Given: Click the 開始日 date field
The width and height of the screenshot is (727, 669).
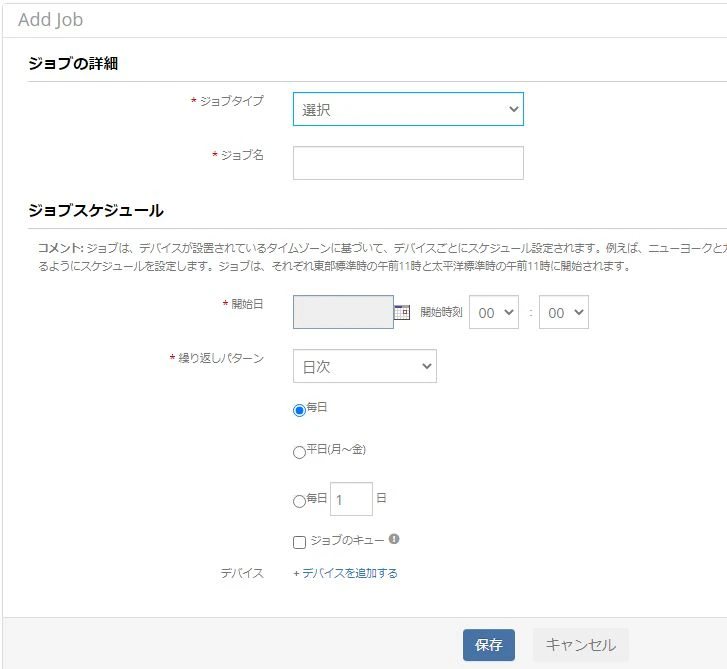Looking at the screenshot, I should click(x=343, y=312).
